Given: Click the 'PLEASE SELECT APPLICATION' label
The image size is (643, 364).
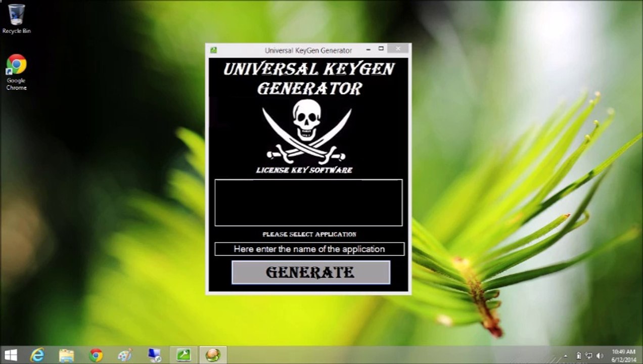Looking at the screenshot, I should 309,235.
